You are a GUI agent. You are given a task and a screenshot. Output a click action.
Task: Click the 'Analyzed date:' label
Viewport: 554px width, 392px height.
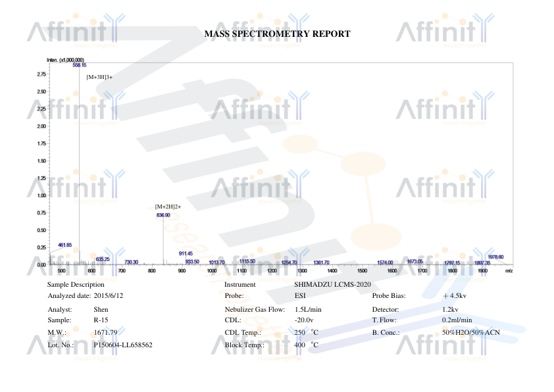pos(69,296)
